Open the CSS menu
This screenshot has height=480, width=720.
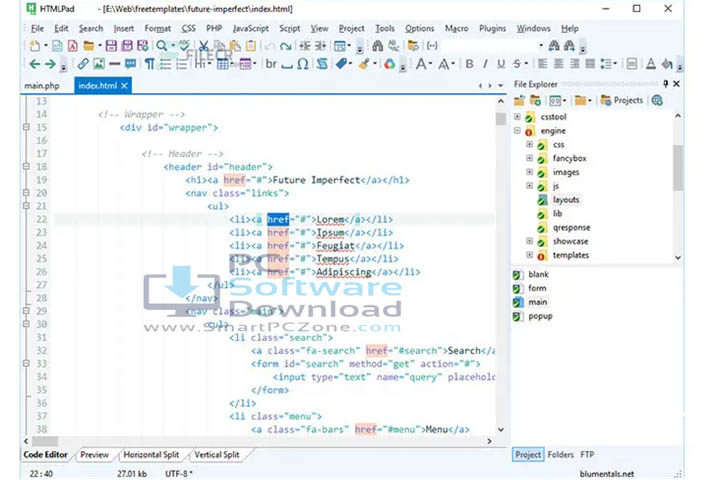pos(188,28)
